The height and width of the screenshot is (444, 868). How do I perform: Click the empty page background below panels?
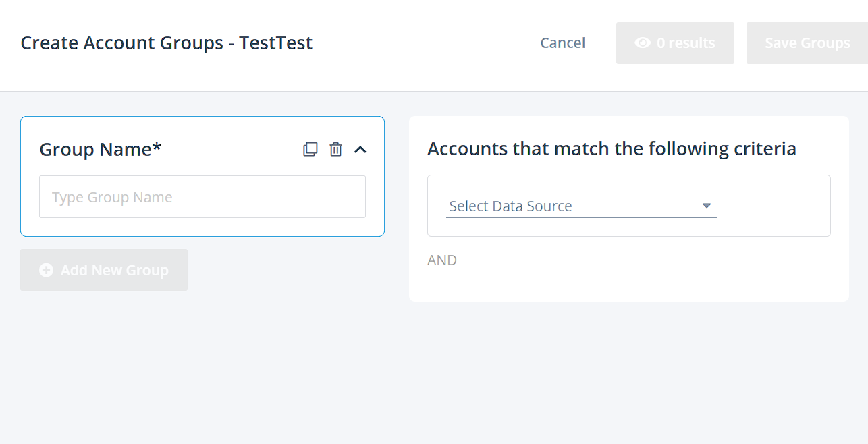click(x=432, y=378)
